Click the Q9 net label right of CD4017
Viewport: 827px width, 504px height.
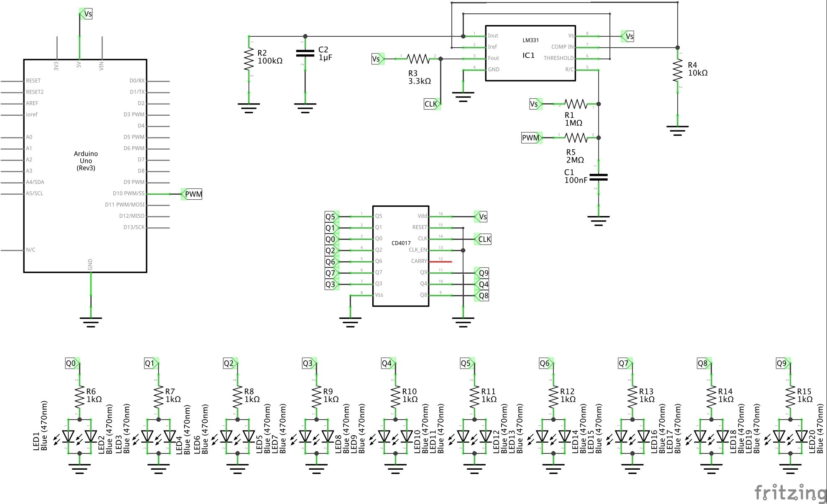pyautogui.click(x=482, y=273)
